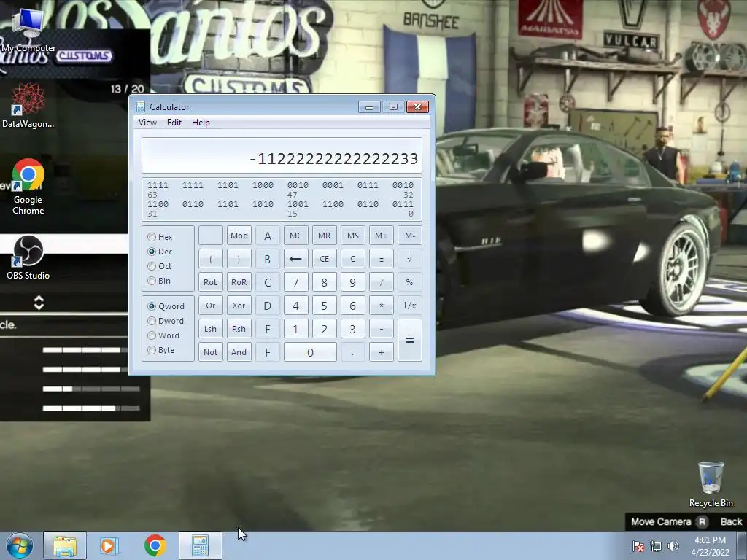This screenshot has width=747, height=560.
Task: Click digit 0 on the keypad
Action: 310,352
